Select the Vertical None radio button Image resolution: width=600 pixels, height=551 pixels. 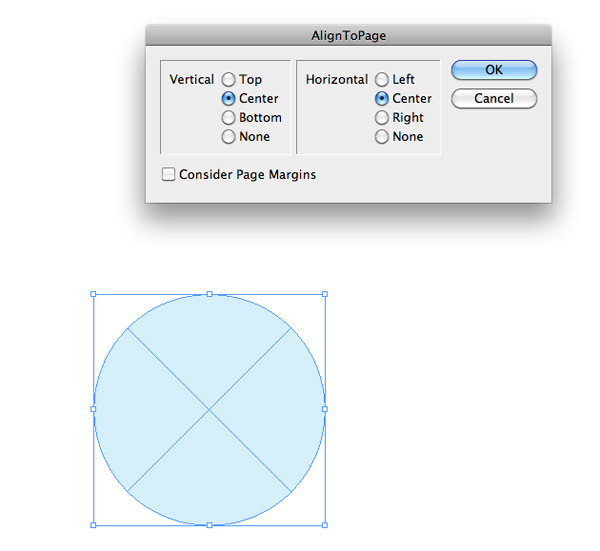pos(228,137)
